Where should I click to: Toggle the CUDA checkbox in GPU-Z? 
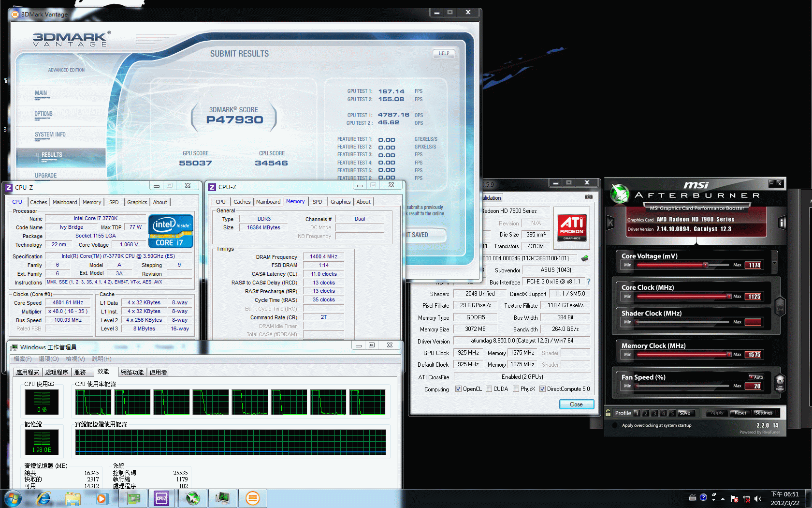point(489,389)
